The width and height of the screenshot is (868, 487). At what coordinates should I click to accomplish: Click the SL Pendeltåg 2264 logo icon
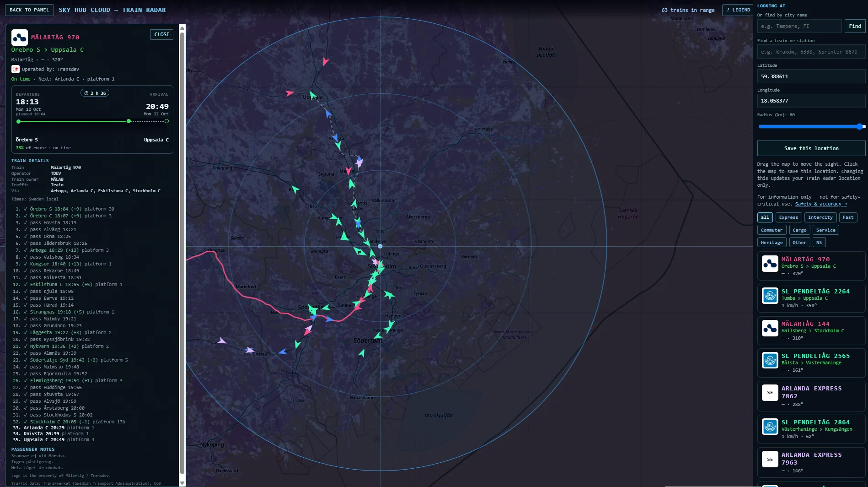770,296
